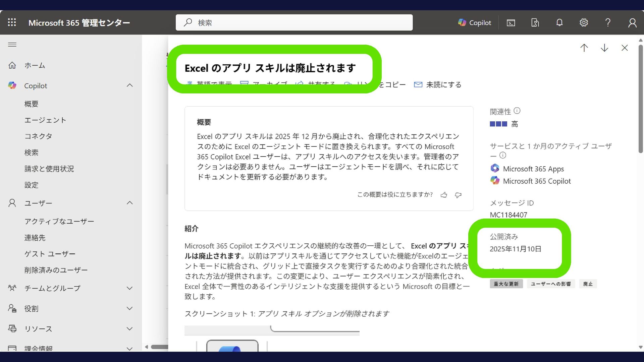This screenshot has height=362, width=644.
Task: Click 未読にする to mark unread
Action: tap(438, 85)
